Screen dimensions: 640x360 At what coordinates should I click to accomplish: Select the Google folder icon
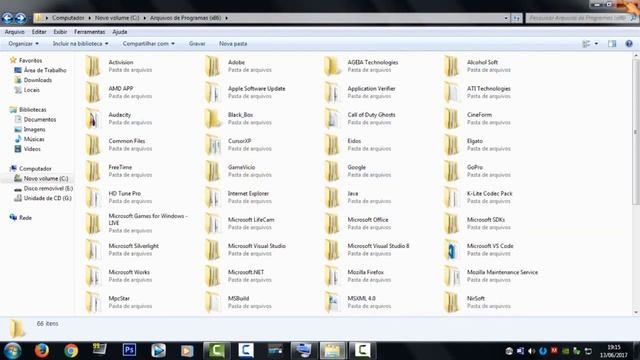(x=332, y=171)
